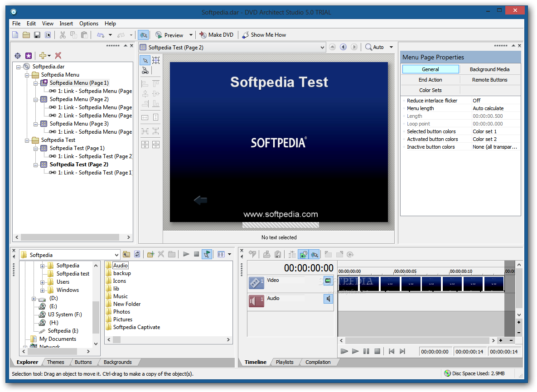Collapse the Softpedia Menu folder
Image resolution: width=537 pixels, height=392 pixels.
[x=27, y=75]
